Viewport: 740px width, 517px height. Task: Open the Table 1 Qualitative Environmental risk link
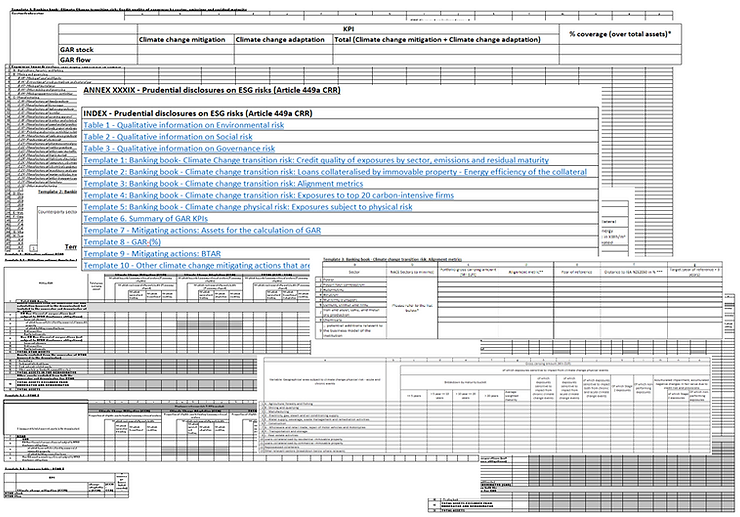[184, 125]
